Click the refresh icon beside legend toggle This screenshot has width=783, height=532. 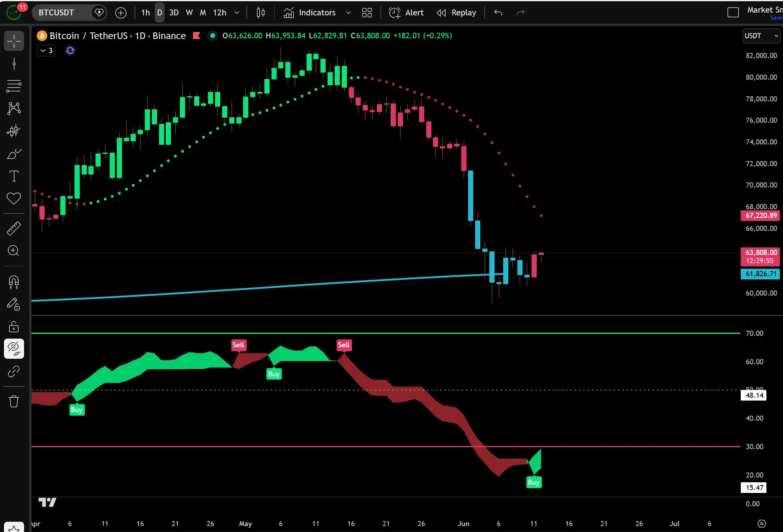point(70,51)
